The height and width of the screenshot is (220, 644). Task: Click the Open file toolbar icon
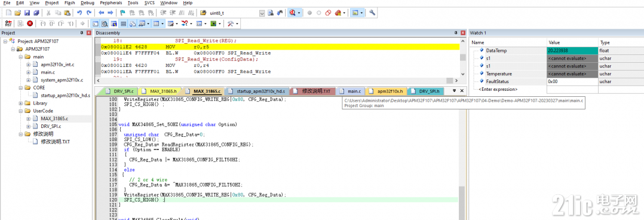pyautogui.click(x=18, y=13)
